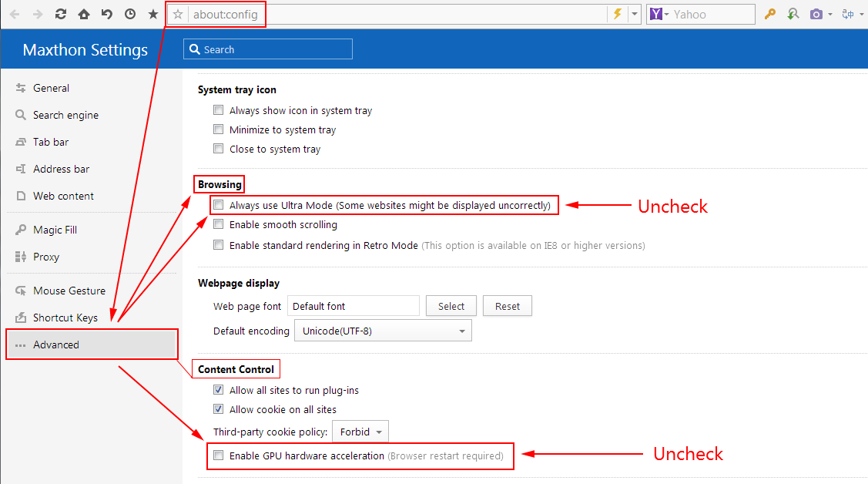Viewport: 868px width, 484px height.
Task: Toggle Always show icon in system tray
Action: [219, 110]
